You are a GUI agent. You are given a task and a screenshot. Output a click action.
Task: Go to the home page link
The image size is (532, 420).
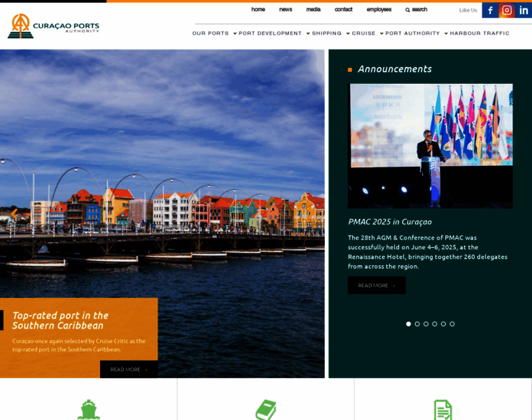point(258,10)
